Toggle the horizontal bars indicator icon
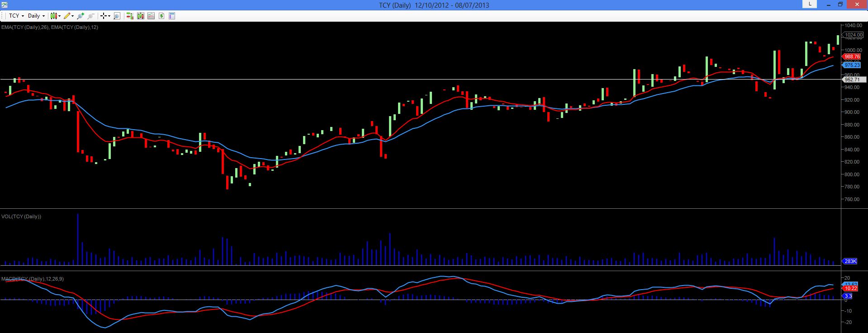 point(130,16)
